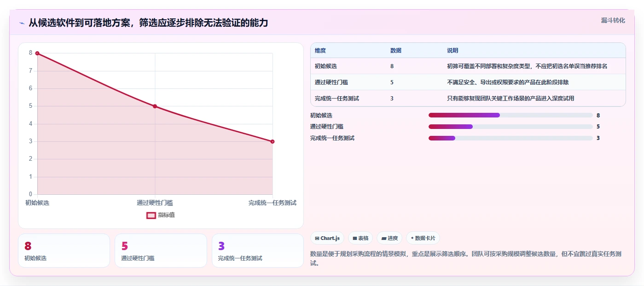Click the lightning icon beside the title
This screenshot has width=644, height=286.
pyautogui.click(x=22, y=23)
